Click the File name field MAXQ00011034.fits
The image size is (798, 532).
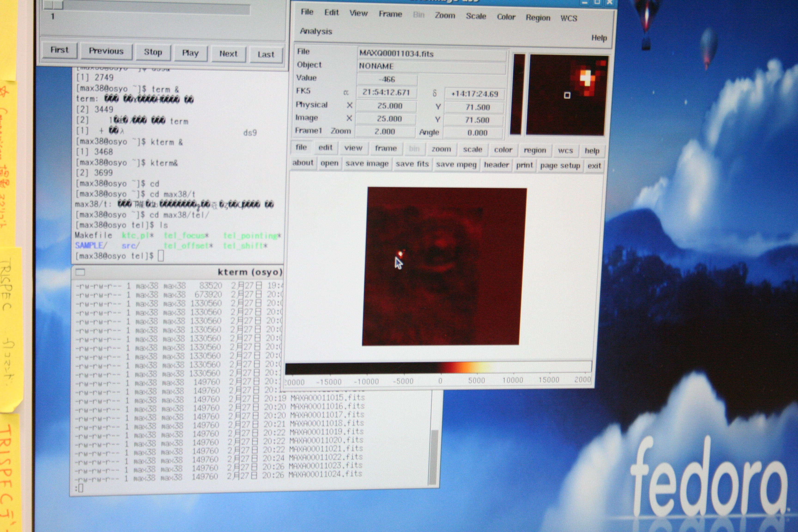click(432, 55)
